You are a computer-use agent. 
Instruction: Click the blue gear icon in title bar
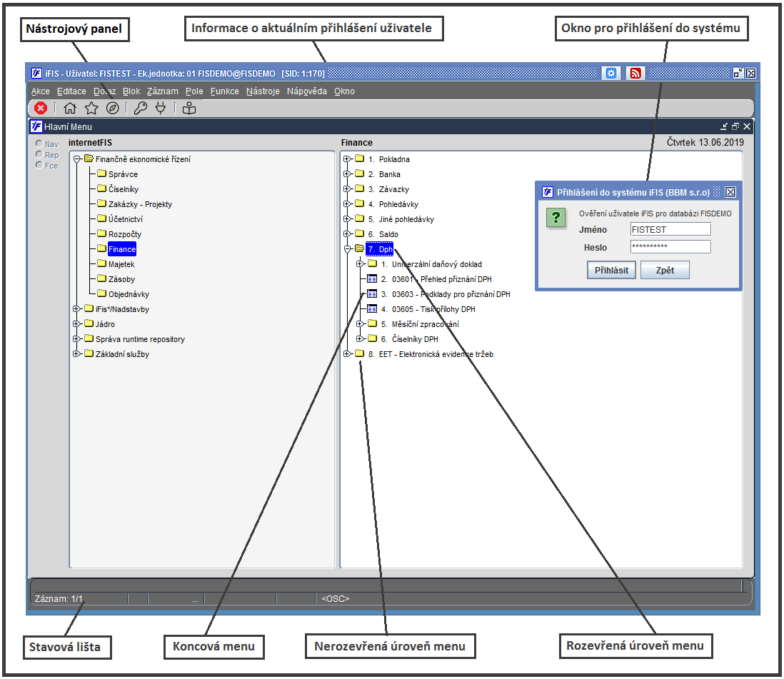click(x=610, y=74)
